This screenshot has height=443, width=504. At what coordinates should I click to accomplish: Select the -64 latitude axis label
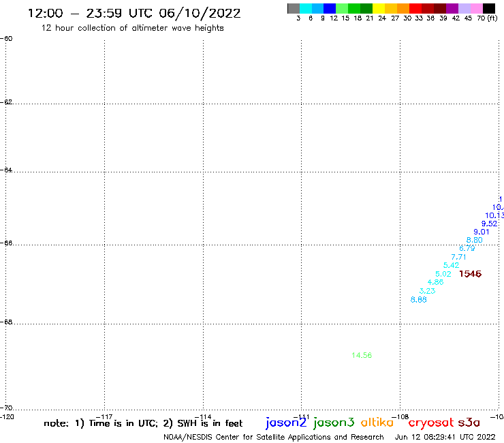coord(6,170)
